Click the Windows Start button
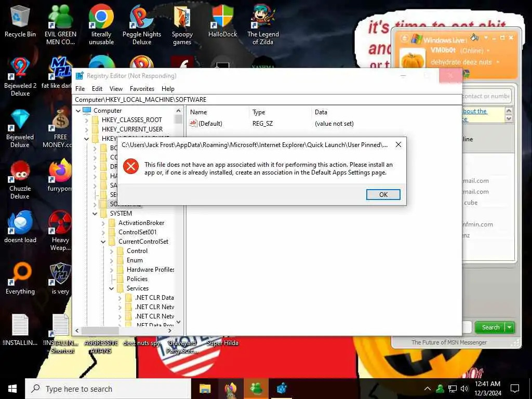The image size is (532, 399). [12, 389]
